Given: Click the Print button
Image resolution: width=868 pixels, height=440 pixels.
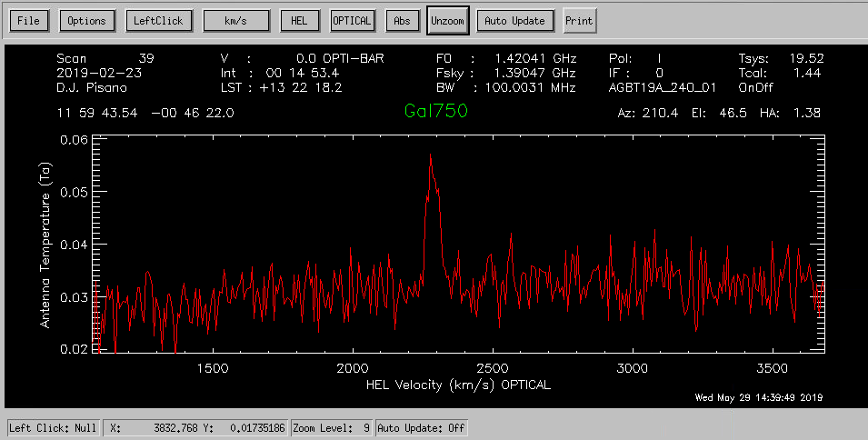Looking at the screenshot, I should click(579, 21).
